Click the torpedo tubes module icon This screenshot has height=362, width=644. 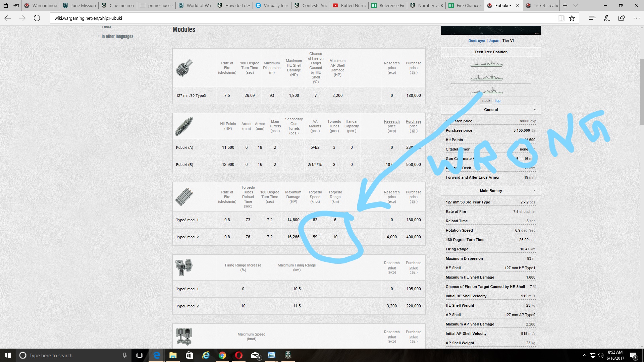coord(185,196)
